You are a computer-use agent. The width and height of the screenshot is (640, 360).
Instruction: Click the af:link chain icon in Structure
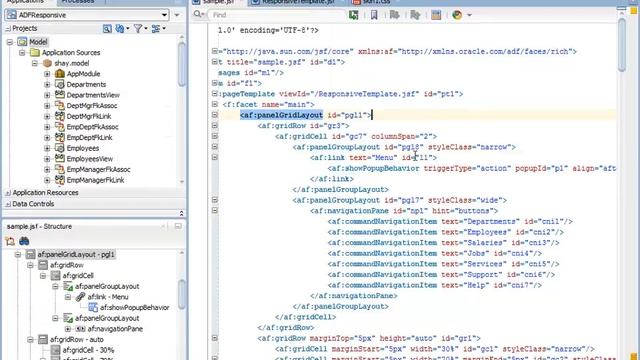point(80,297)
